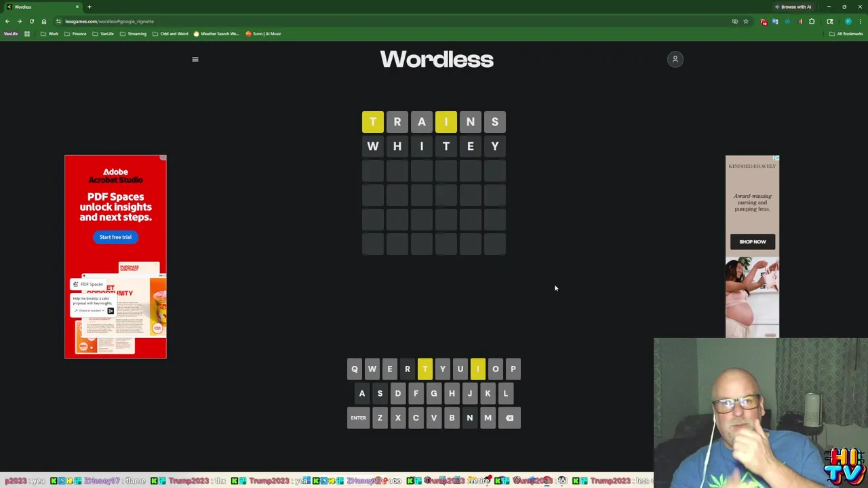Tap the yellow I key on the keyboard
Viewport: 868px width, 488px height.
(x=477, y=369)
